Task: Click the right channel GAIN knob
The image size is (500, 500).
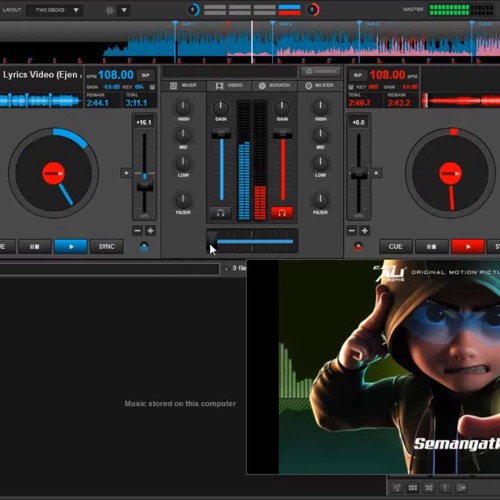Action: click(x=282, y=108)
